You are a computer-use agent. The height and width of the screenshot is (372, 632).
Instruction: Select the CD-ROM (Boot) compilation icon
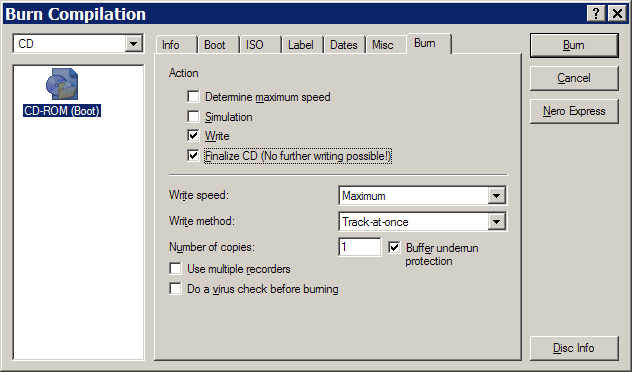[x=62, y=84]
